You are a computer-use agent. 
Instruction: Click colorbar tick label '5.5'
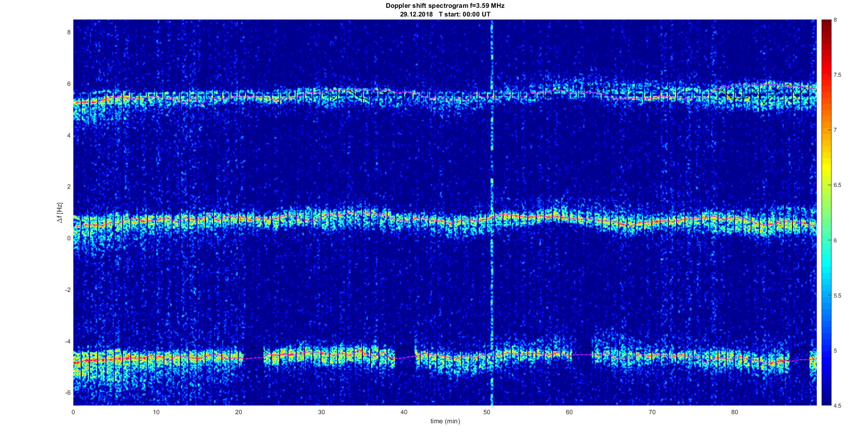tap(838, 296)
